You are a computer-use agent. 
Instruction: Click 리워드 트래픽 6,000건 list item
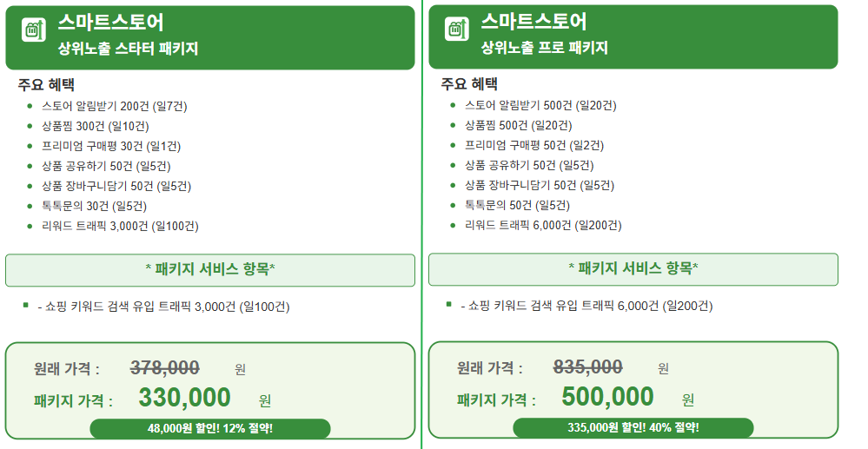tap(543, 225)
